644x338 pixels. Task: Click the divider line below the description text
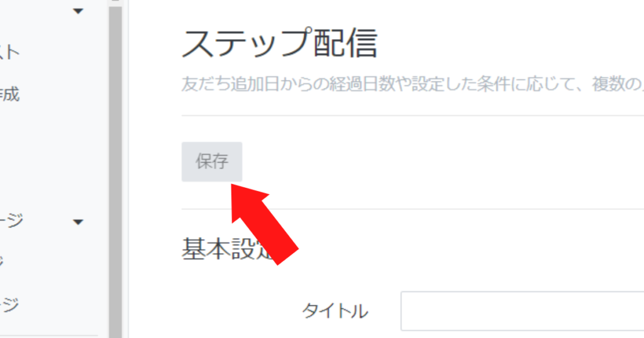[413, 115]
